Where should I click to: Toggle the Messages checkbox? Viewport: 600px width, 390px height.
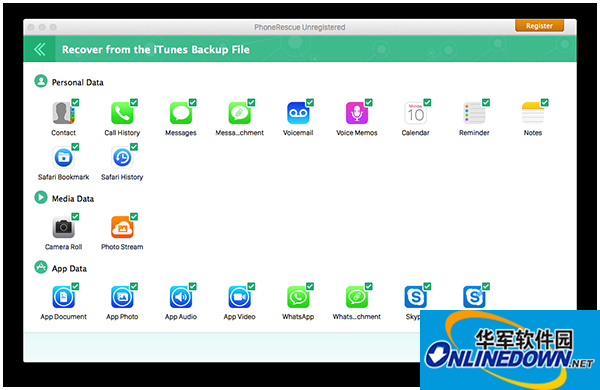pyautogui.click(x=192, y=102)
